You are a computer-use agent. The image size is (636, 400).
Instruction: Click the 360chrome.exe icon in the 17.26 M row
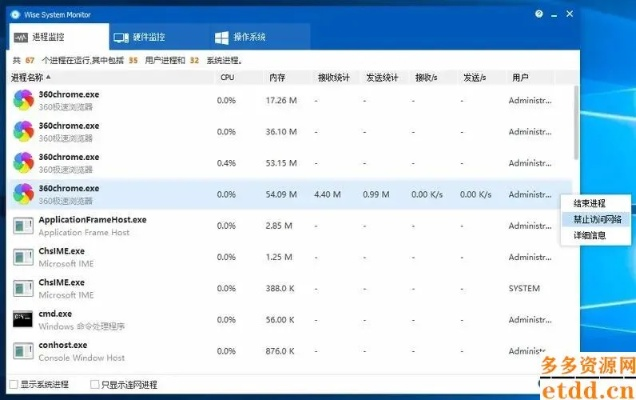point(24,100)
